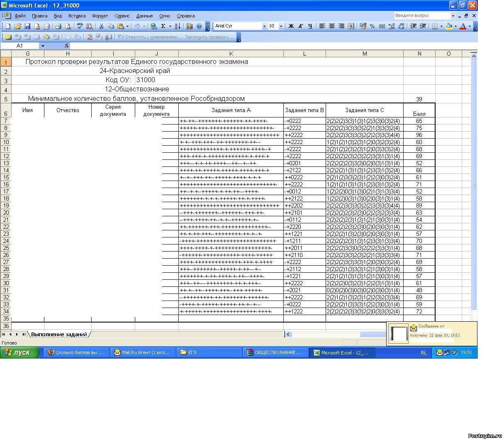Click the пуск Start button

(x=19, y=352)
